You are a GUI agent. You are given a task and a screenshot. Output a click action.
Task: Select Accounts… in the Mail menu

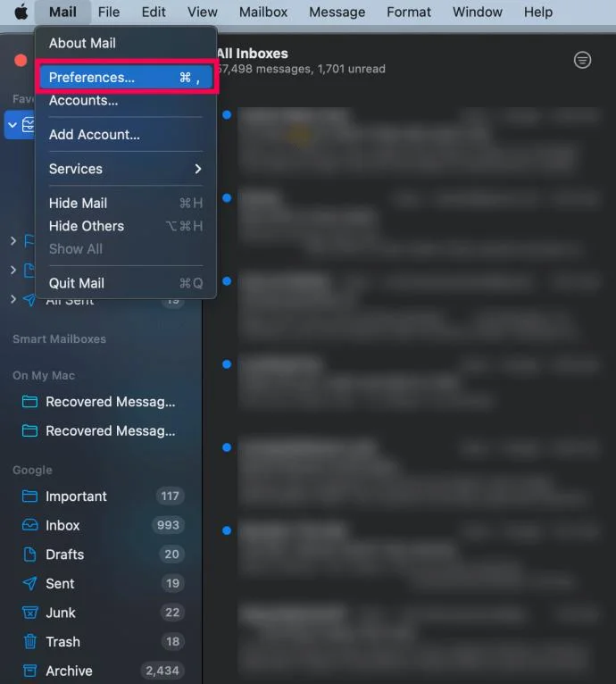(126, 100)
